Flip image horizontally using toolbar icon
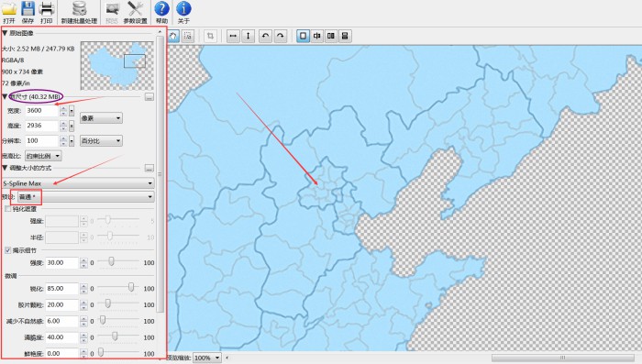This screenshot has height=364, width=642. tap(233, 36)
